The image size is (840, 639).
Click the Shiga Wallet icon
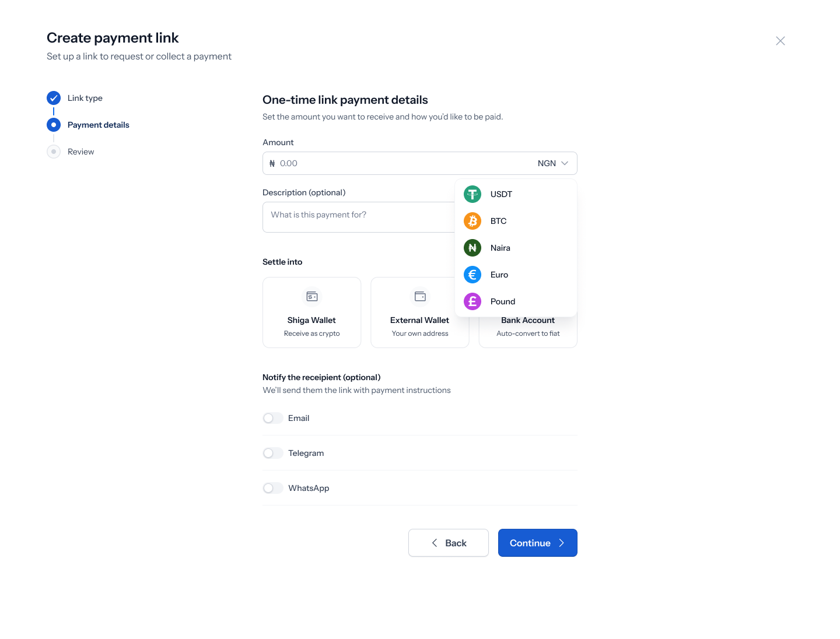coord(312,297)
